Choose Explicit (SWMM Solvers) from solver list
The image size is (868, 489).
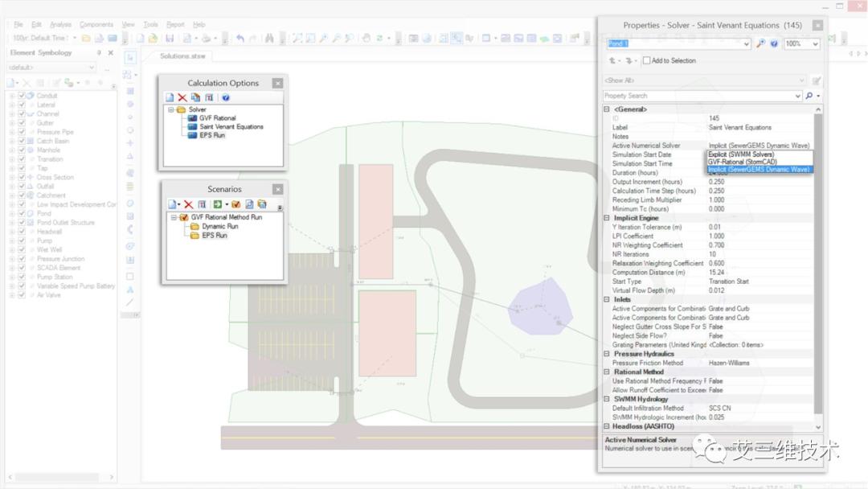point(741,154)
